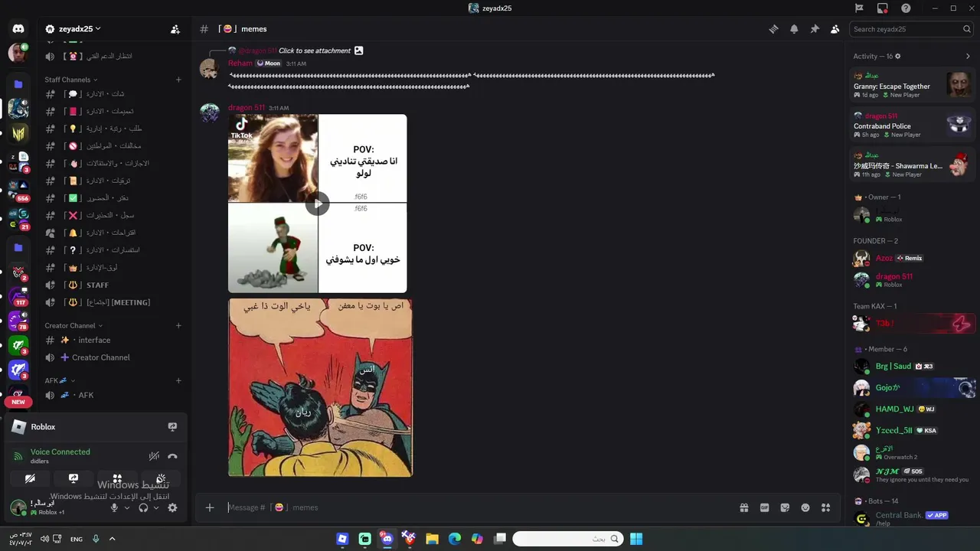Mute the microphone in user panel
The height and width of the screenshot is (551, 980).
click(x=114, y=507)
